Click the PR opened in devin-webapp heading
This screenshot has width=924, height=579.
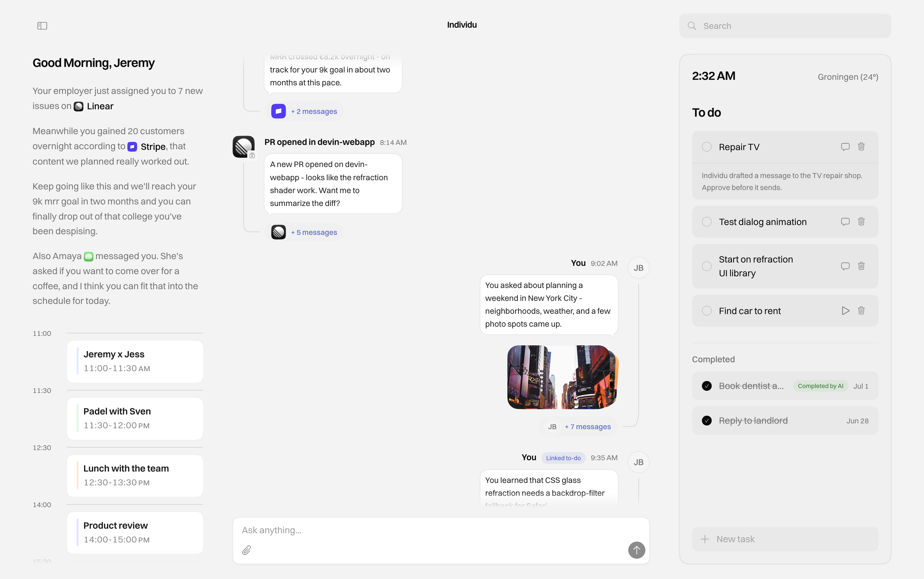(x=319, y=142)
